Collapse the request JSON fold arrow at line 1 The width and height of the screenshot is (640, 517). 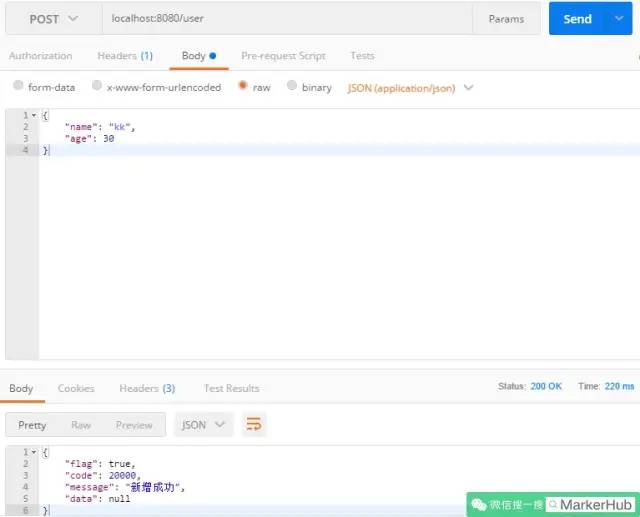[34, 115]
